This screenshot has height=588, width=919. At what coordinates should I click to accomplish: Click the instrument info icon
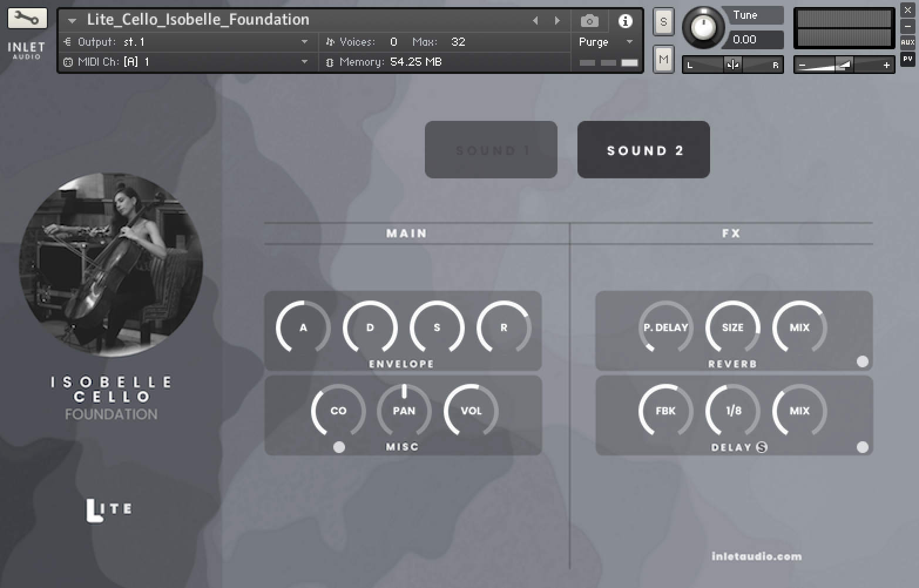(626, 21)
